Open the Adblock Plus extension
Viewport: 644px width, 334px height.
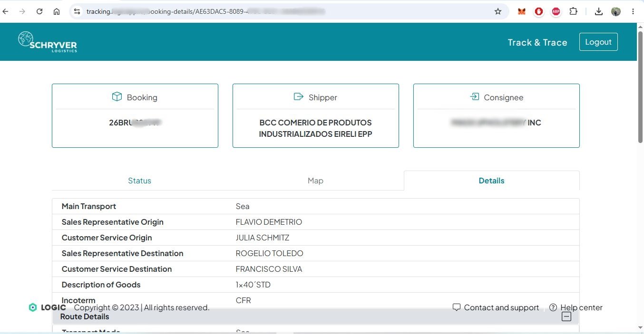[x=556, y=11]
